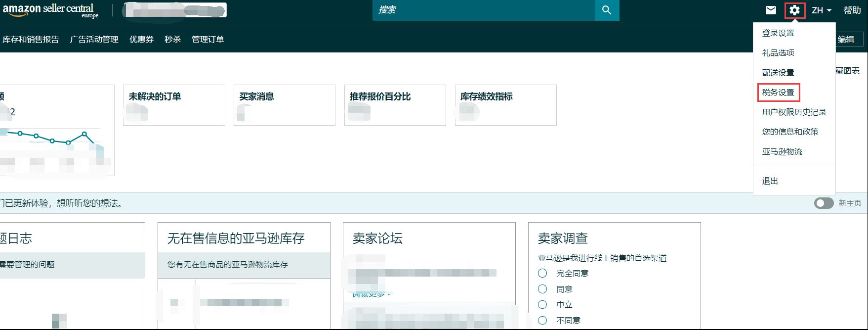Open 库存和销售报告 in the navigation bar
The height and width of the screenshot is (330, 868).
click(31, 40)
